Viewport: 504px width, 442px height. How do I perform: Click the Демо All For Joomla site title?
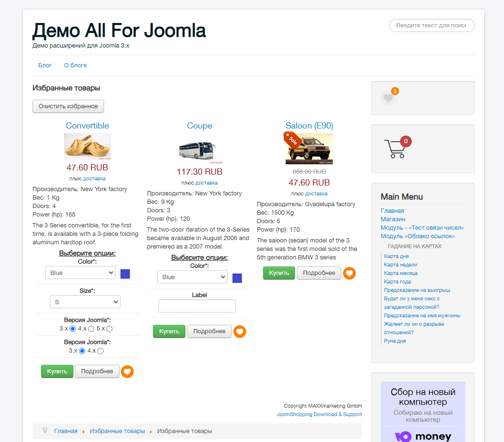tap(119, 31)
